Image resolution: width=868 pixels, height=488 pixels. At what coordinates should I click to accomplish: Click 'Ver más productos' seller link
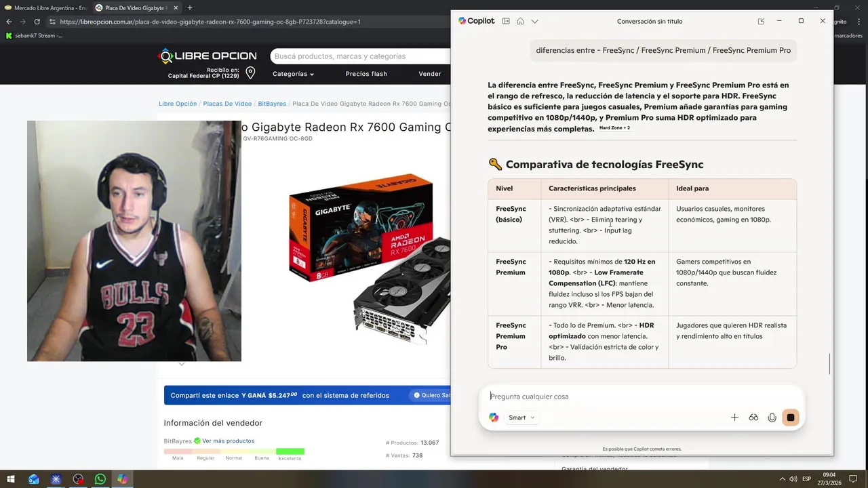coord(228,441)
